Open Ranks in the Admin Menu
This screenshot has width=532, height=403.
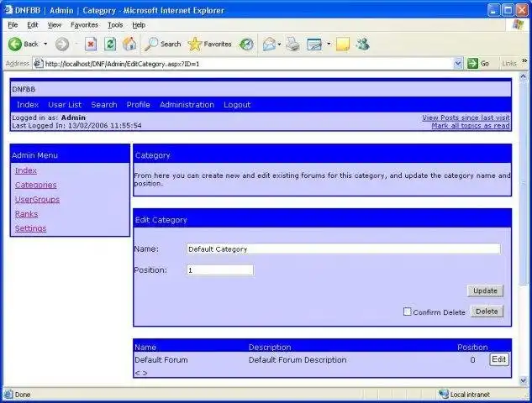coord(26,214)
